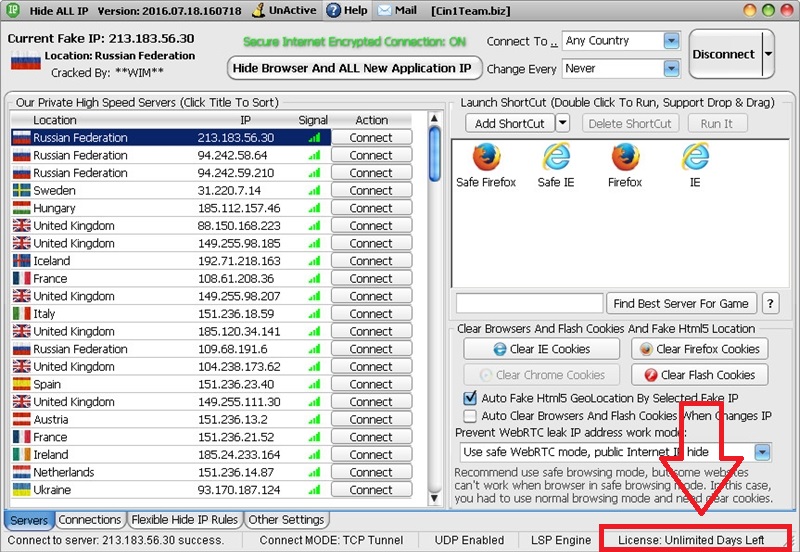This screenshot has width=800, height=552.
Task: Click the Disconnect button
Action: 725,54
